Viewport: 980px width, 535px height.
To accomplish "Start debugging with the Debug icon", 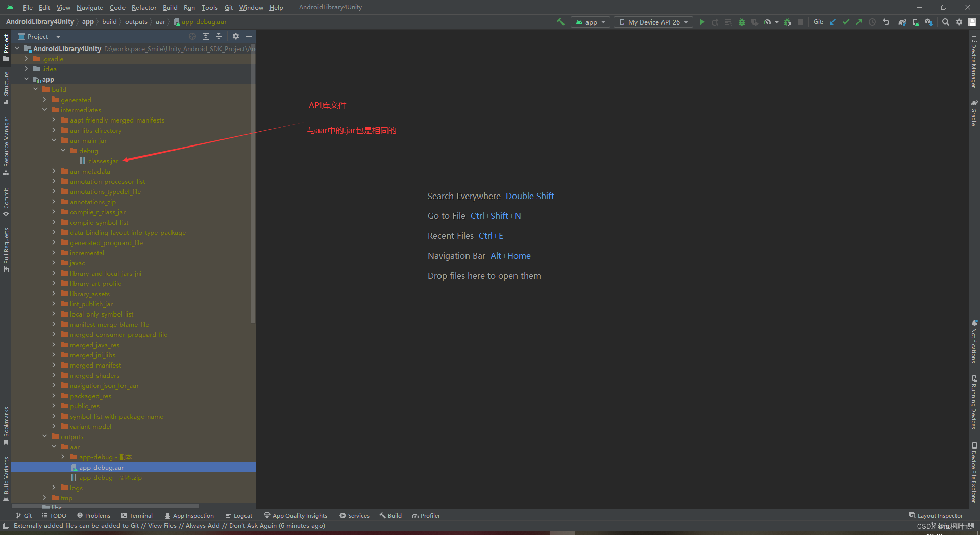I will click(x=741, y=22).
